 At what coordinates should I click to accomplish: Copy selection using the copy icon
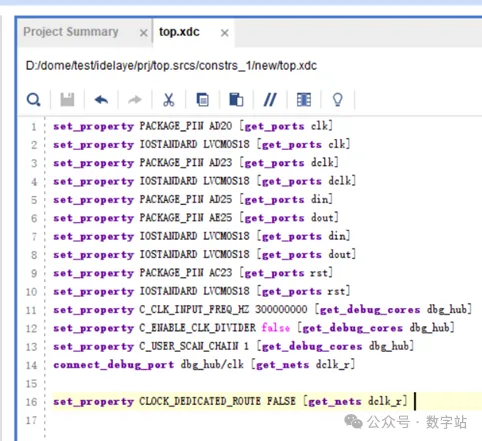(x=203, y=100)
